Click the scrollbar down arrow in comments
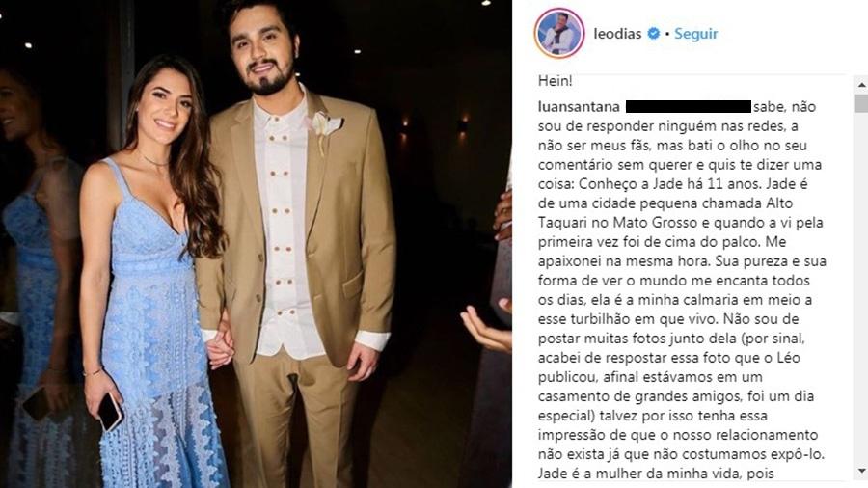Screen dimensions: 868x488 [862, 472]
